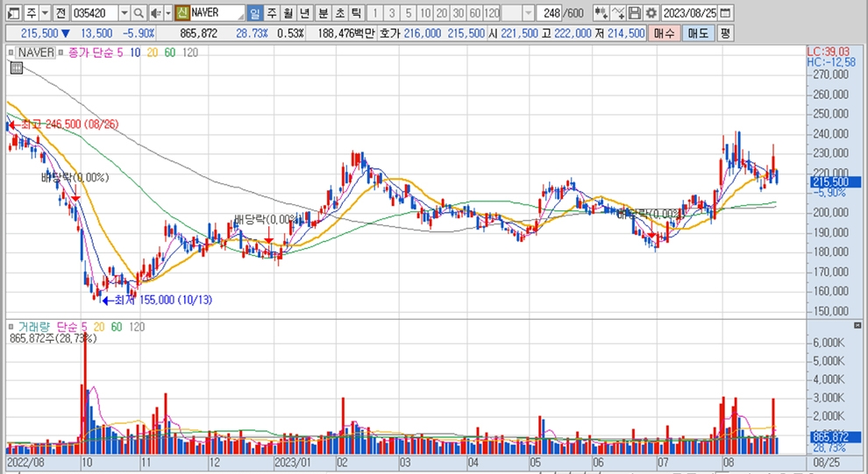Click the save chart floppy icon

[634, 13]
